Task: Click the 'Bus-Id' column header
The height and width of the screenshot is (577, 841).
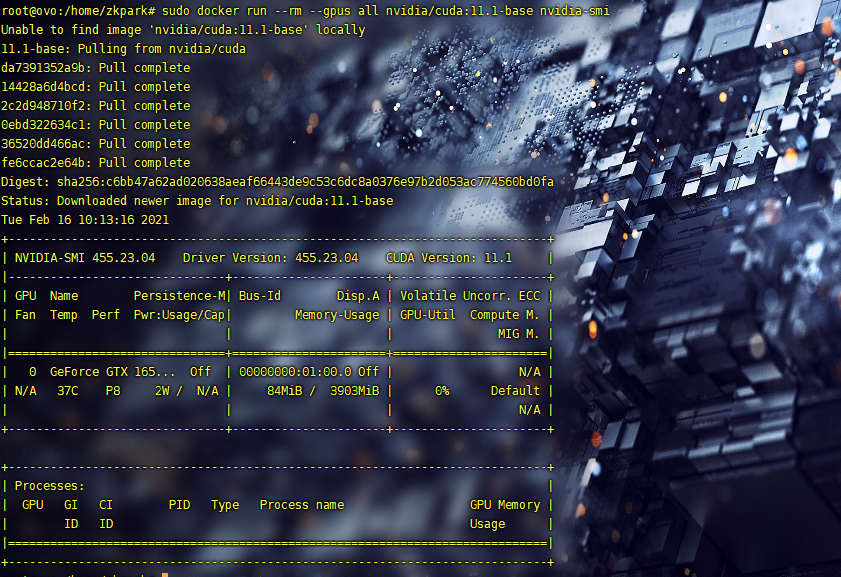Action: tap(260, 296)
